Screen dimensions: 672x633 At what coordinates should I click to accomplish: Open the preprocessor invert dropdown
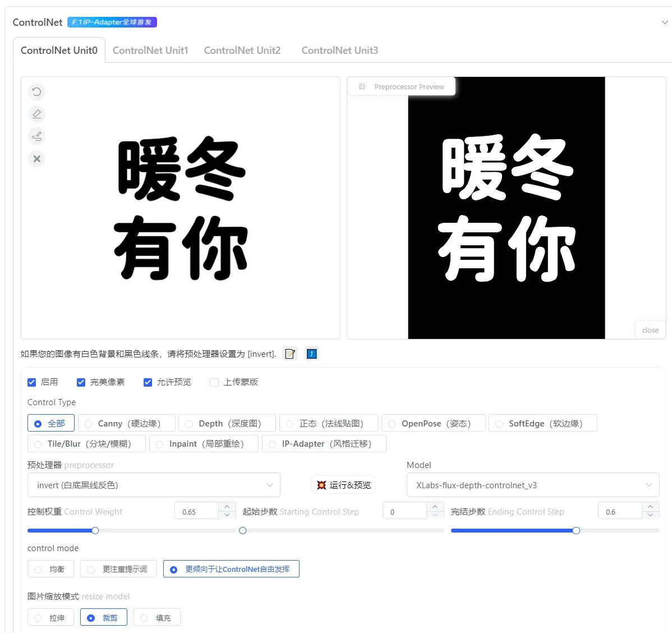click(154, 485)
